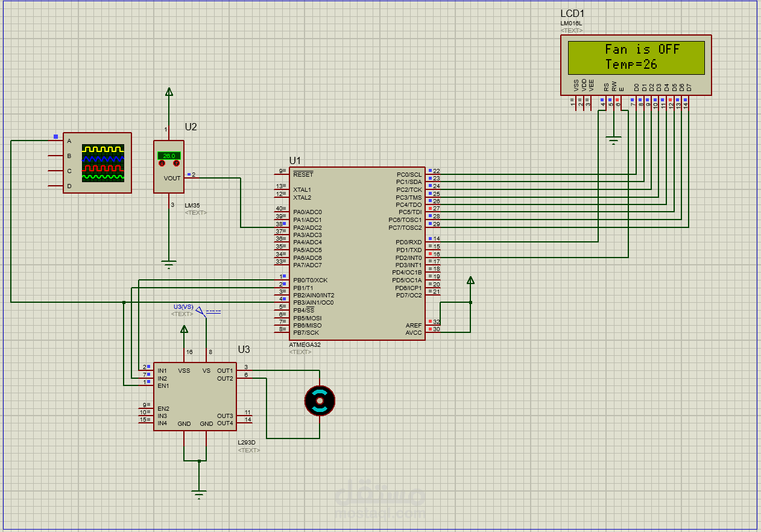Select the L293D driver chip body

coord(195,396)
